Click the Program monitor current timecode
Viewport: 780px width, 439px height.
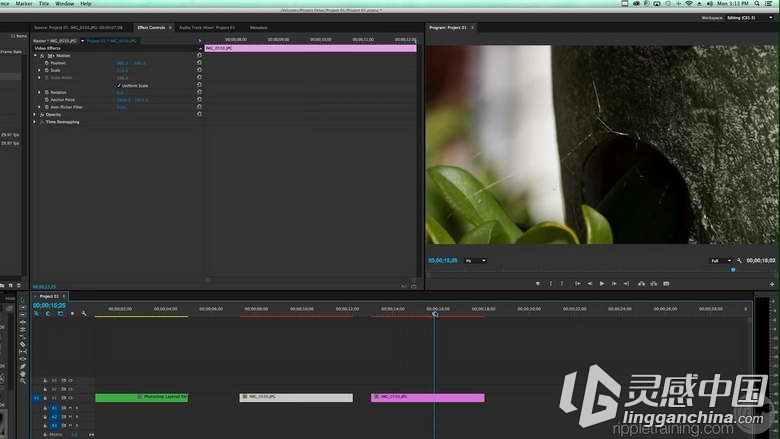pyautogui.click(x=443, y=261)
